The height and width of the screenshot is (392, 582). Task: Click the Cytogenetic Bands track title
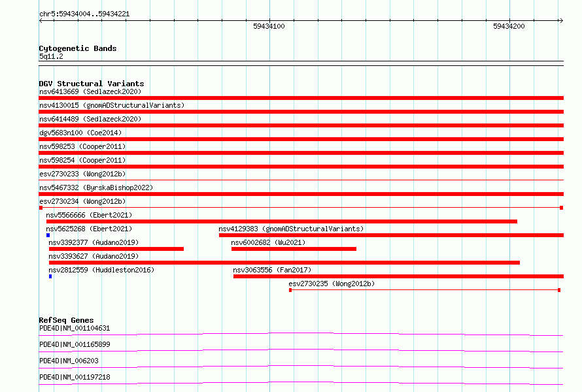coord(78,48)
